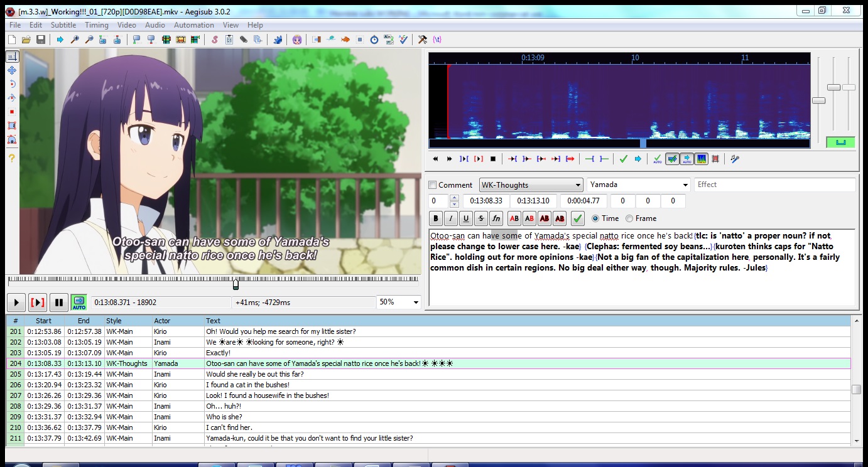Select the standard crosshair video tool
Screen dimensions: 868x467
pyautogui.click(x=12, y=56)
